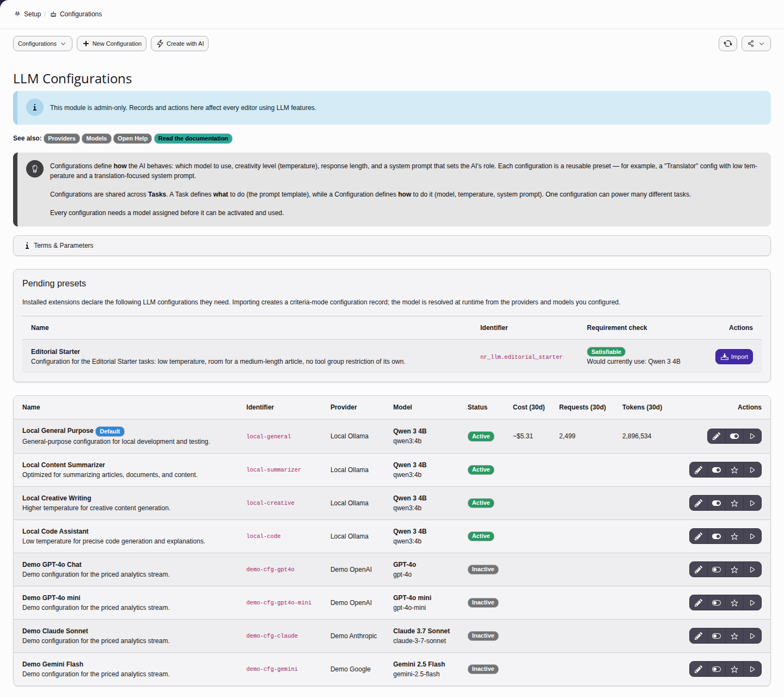
Task: Star Local Code Assistant as default
Action: (734, 536)
